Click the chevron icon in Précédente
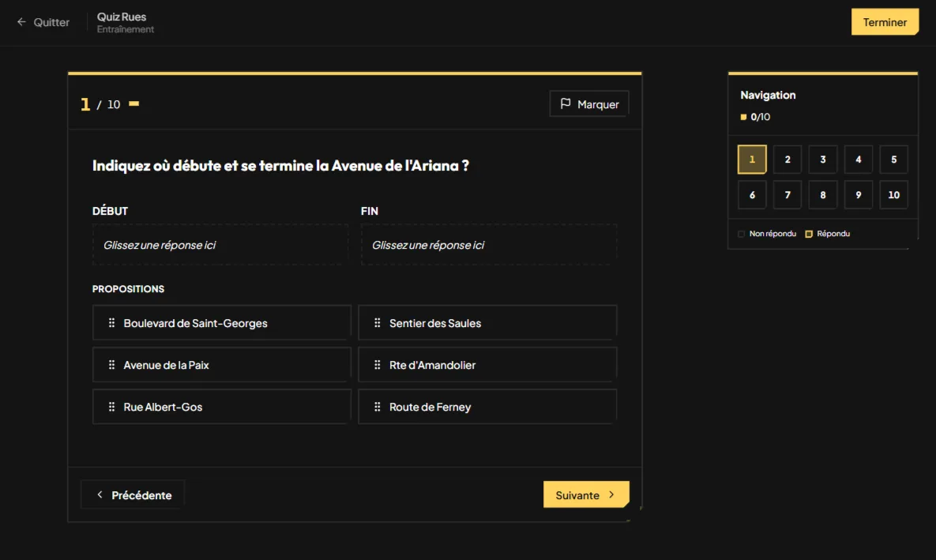Viewport: 936px width, 560px height. [100, 495]
